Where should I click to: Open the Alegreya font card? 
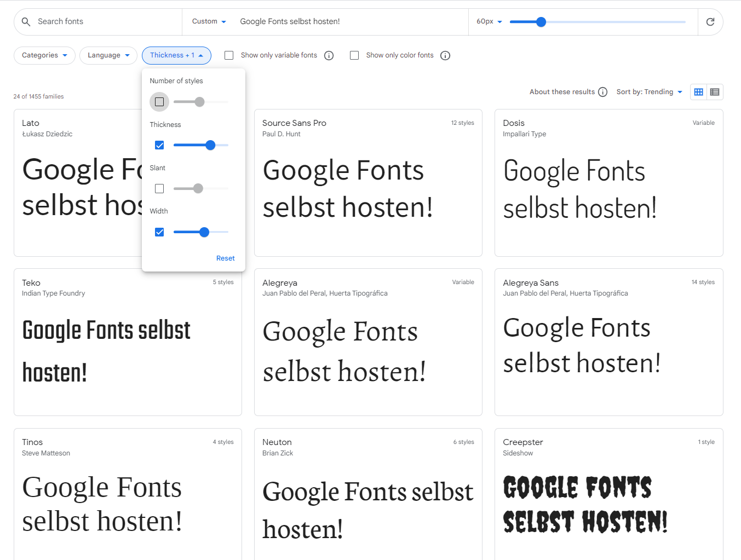tap(368, 342)
